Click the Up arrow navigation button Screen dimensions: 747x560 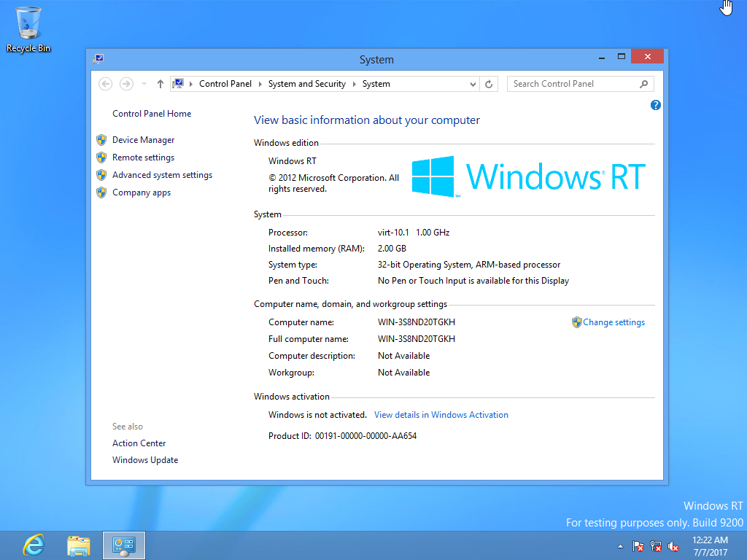[x=160, y=84]
